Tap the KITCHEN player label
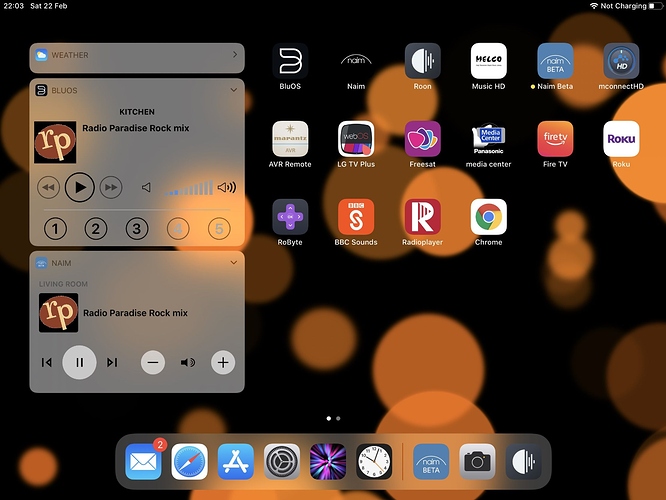The height and width of the screenshot is (500, 666). pyautogui.click(x=137, y=112)
